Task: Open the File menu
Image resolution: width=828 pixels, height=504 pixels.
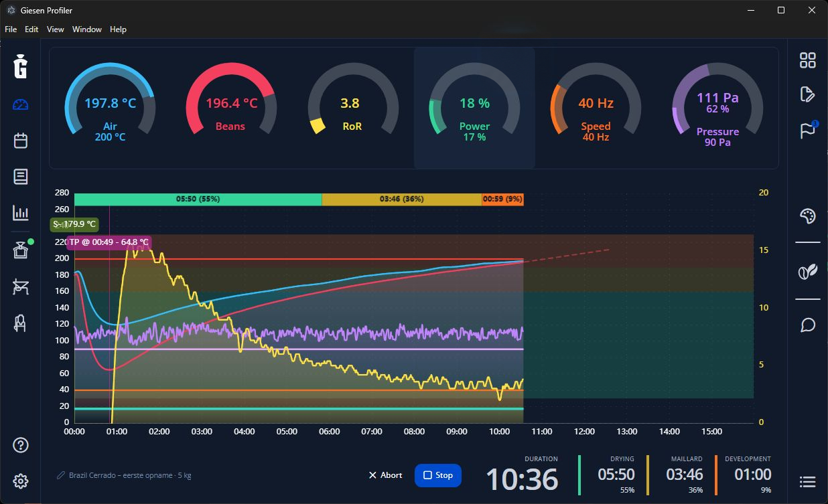Action: (11, 29)
